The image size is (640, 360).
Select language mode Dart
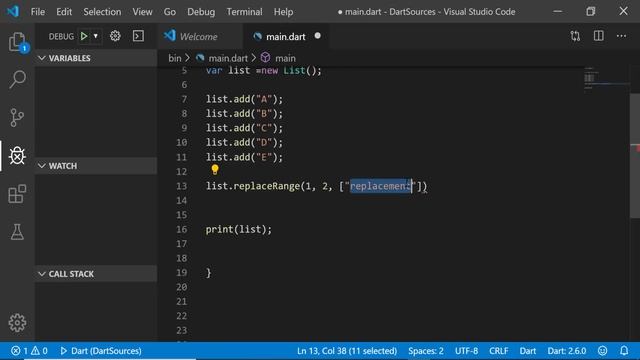(528, 351)
